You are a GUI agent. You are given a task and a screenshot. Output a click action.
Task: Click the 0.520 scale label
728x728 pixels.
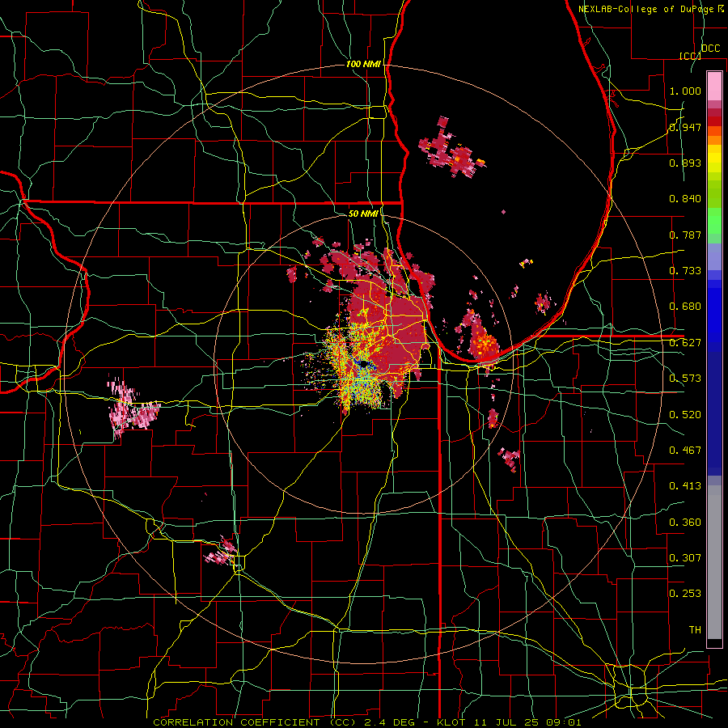point(685,415)
